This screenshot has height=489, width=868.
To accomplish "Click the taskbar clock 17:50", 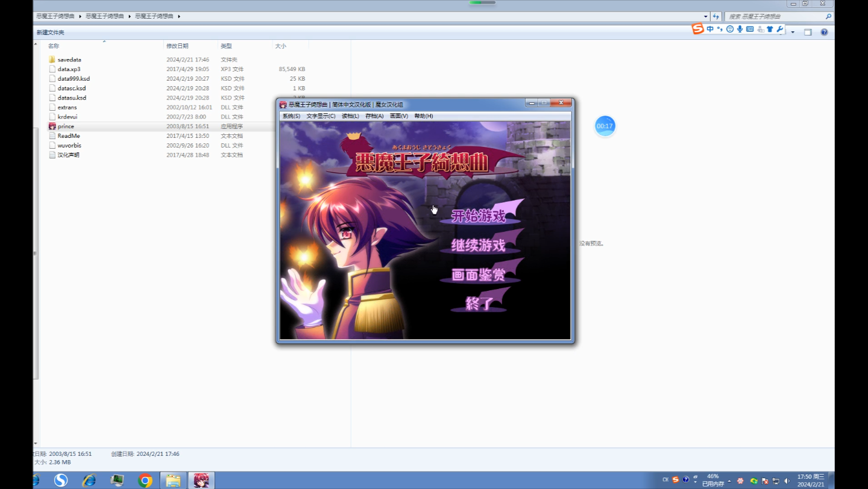I will (811, 480).
